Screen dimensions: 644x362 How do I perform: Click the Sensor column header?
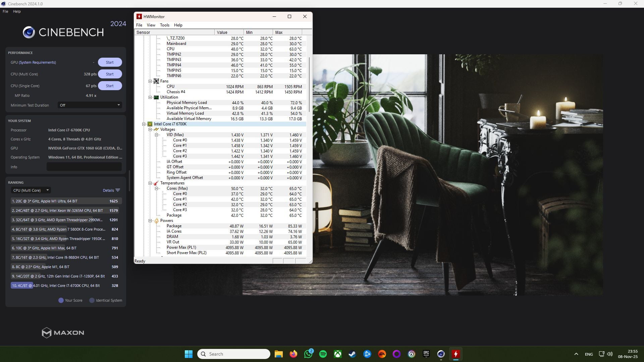tap(174, 32)
